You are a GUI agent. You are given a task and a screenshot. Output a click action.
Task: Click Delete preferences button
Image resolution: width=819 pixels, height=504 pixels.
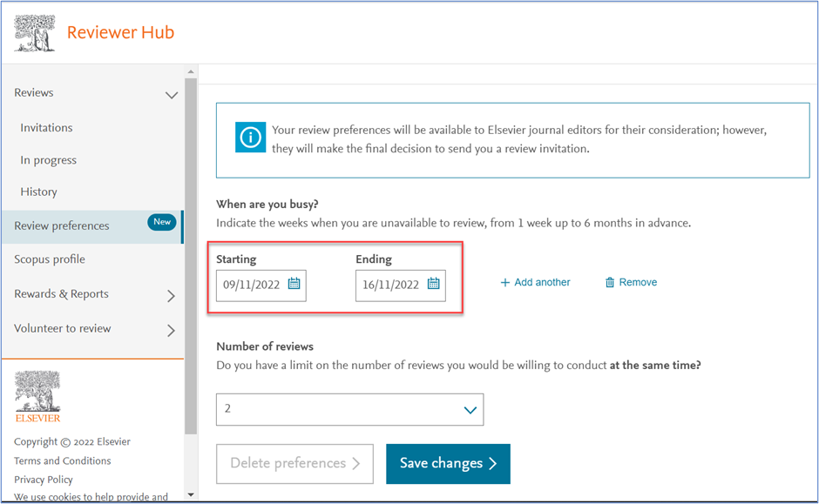point(294,464)
